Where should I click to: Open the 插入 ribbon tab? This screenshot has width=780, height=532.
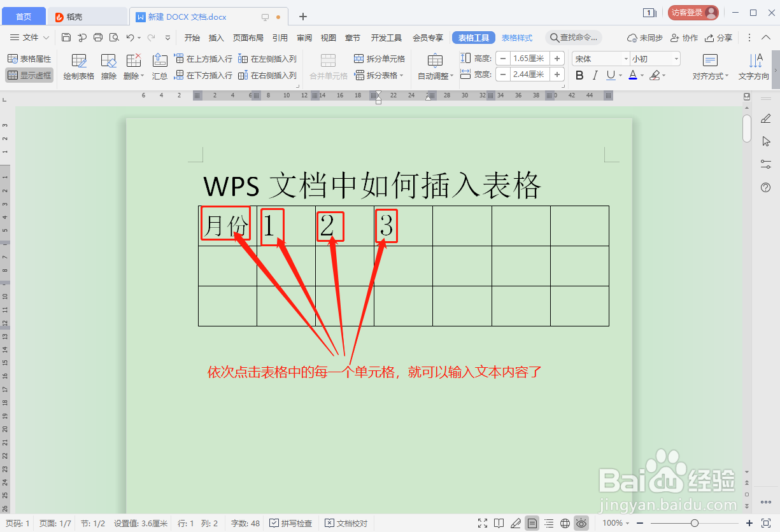point(216,38)
